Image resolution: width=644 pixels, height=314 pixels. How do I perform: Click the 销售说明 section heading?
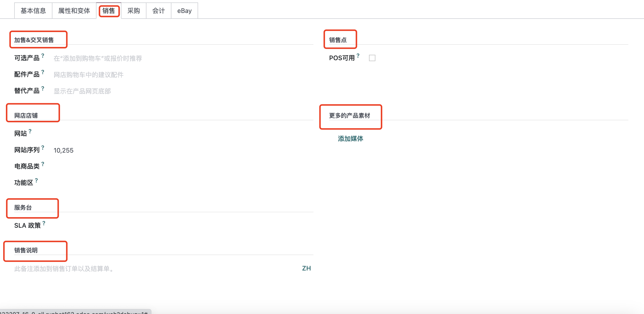point(26,250)
